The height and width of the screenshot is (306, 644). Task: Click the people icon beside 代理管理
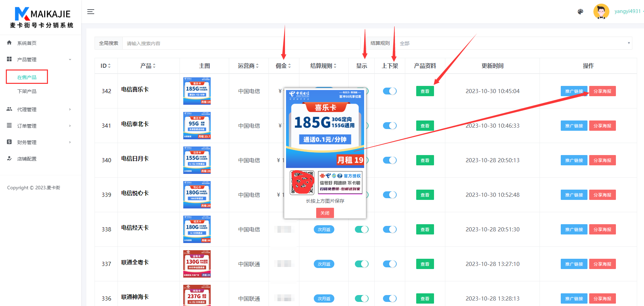tap(9, 109)
